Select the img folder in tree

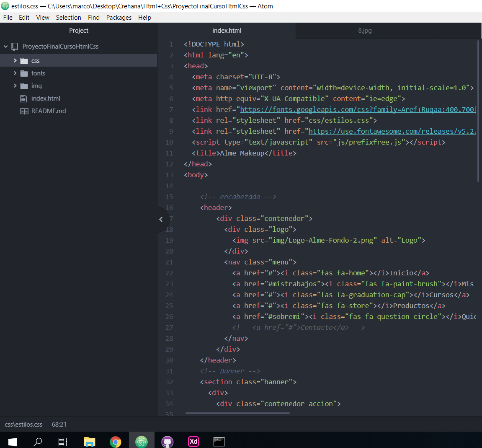coord(78,86)
